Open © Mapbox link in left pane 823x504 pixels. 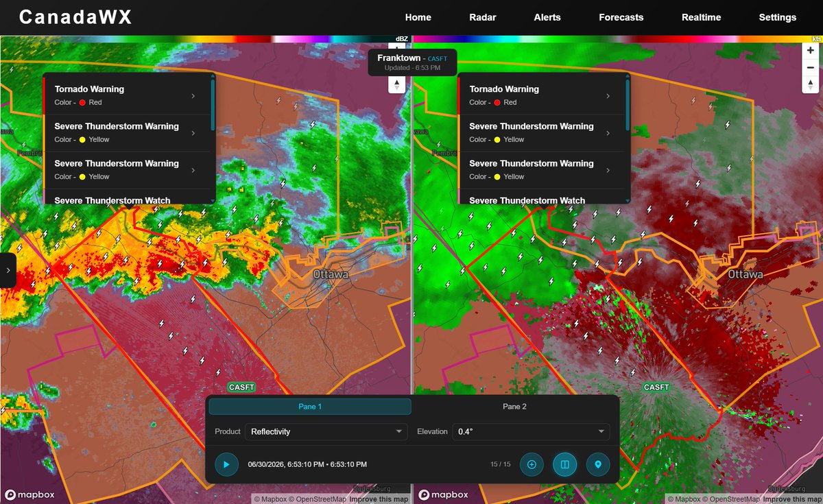tap(271, 499)
